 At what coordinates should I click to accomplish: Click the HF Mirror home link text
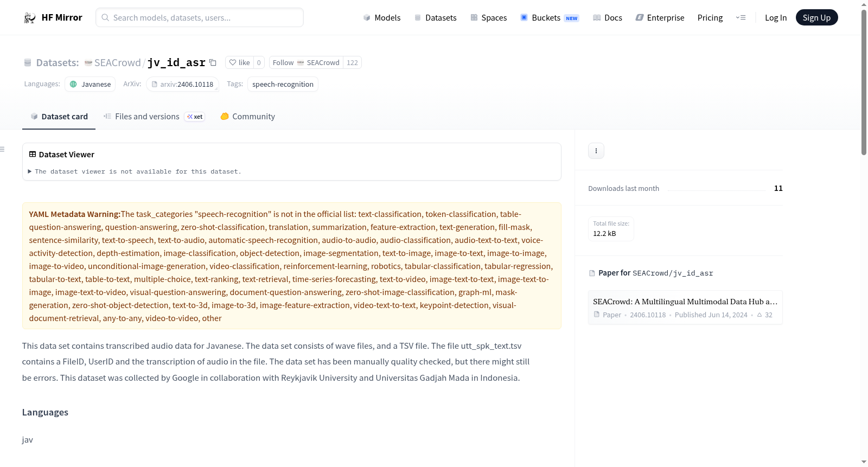62,18
